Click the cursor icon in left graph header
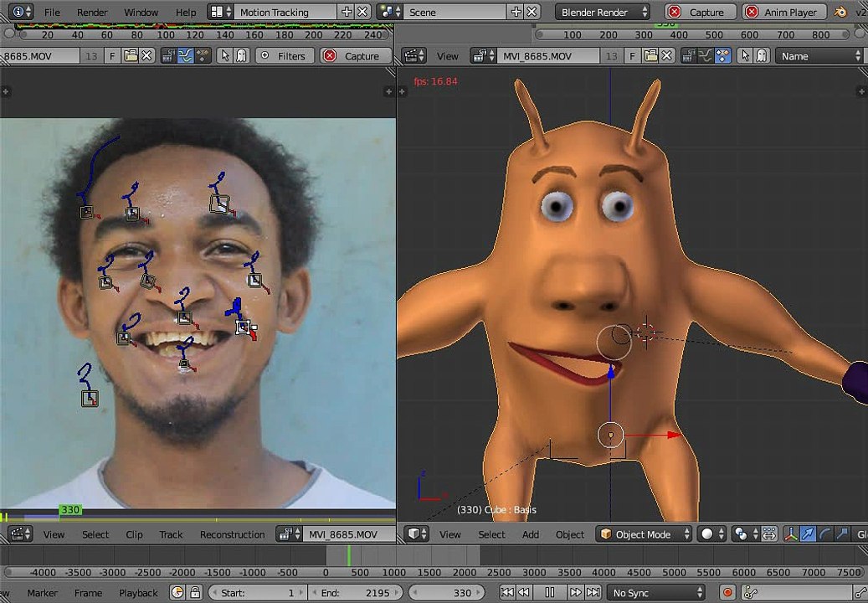 pyautogui.click(x=225, y=56)
